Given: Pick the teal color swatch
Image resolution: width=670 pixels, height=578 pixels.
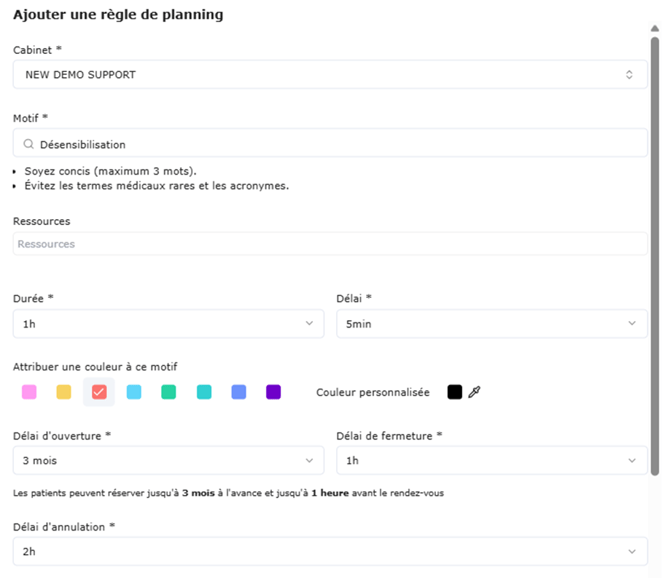Looking at the screenshot, I should 204,392.
